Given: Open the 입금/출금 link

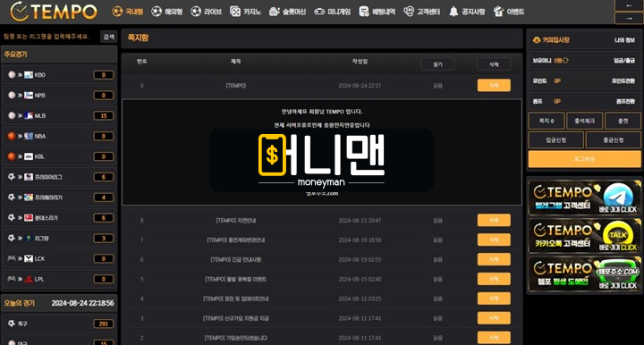Looking at the screenshot, I should point(624,60).
